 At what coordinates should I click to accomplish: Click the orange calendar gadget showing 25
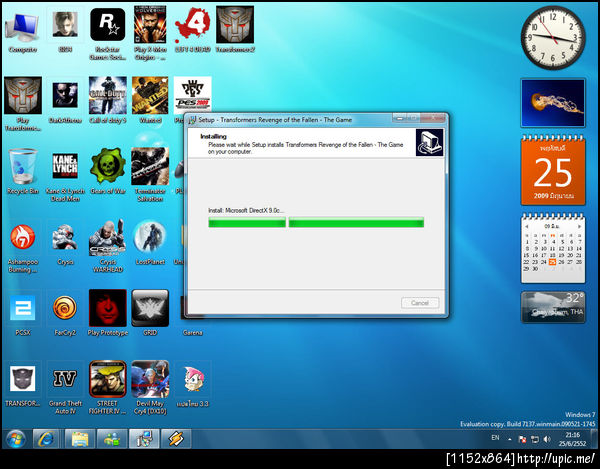(x=553, y=171)
